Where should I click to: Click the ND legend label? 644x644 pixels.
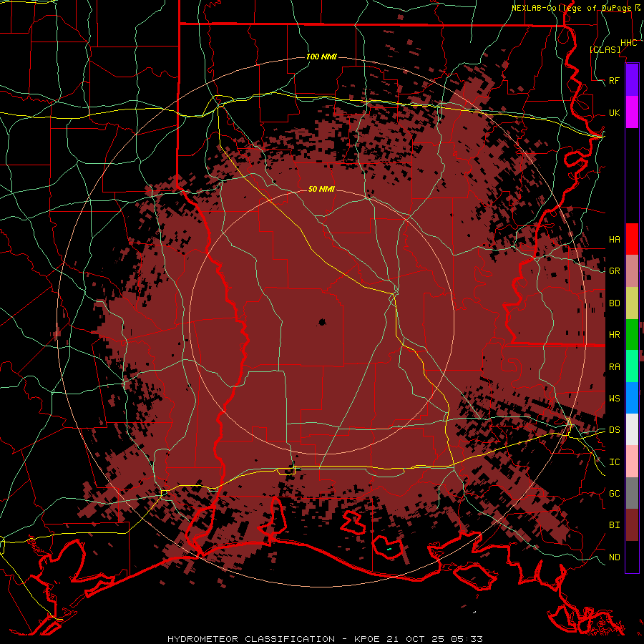pyautogui.click(x=615, y=557)
